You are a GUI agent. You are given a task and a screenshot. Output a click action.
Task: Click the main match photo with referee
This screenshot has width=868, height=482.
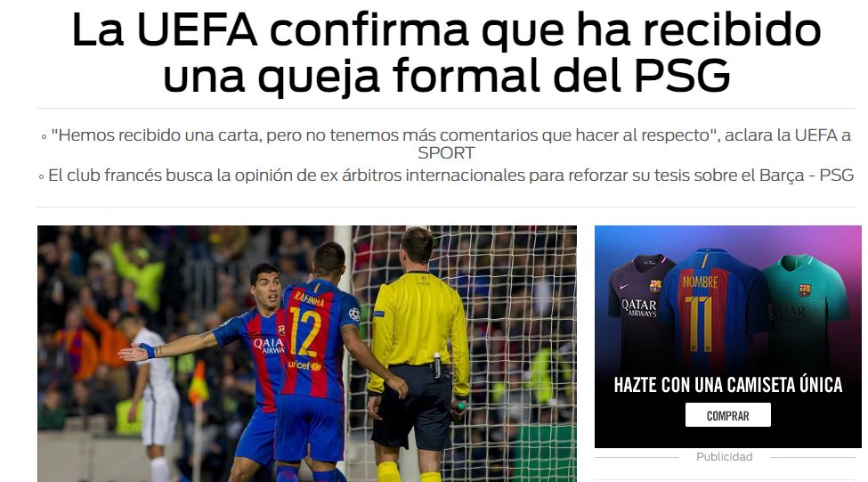[307, 354]
